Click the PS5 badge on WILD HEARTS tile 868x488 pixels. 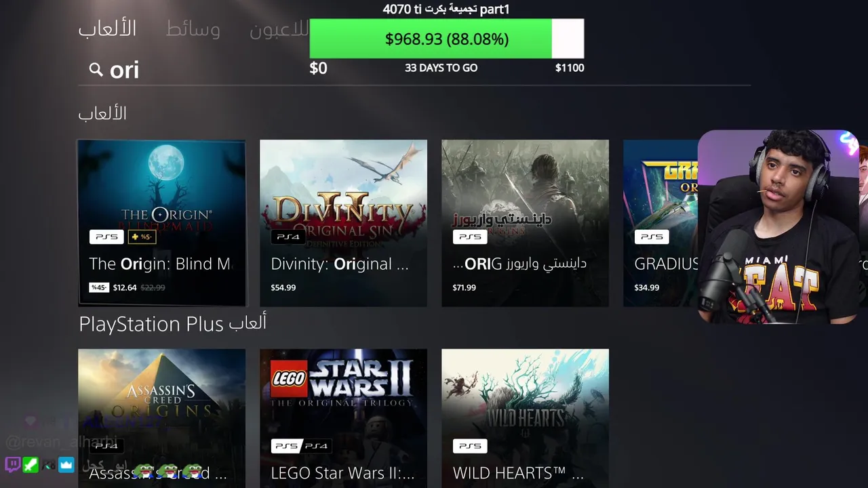(470, 446)
